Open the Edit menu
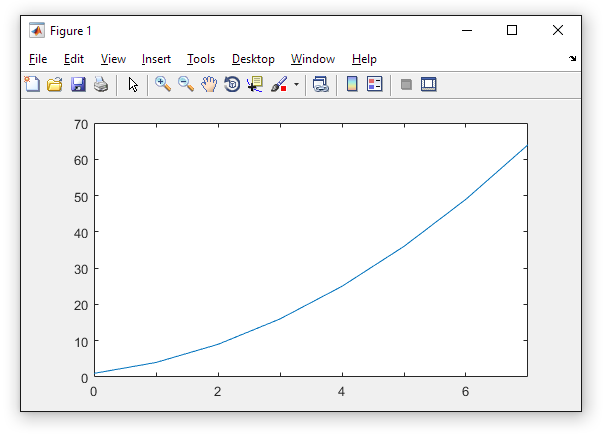Screen dimensions: 608x436 (74, 59)
